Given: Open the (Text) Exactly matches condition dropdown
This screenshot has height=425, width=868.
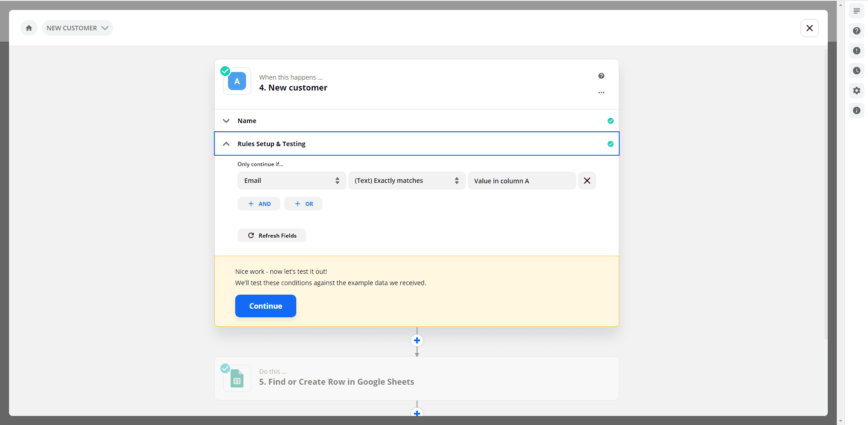Looking at the screenshot, I should pyautogui.click(x=407, y=181).
